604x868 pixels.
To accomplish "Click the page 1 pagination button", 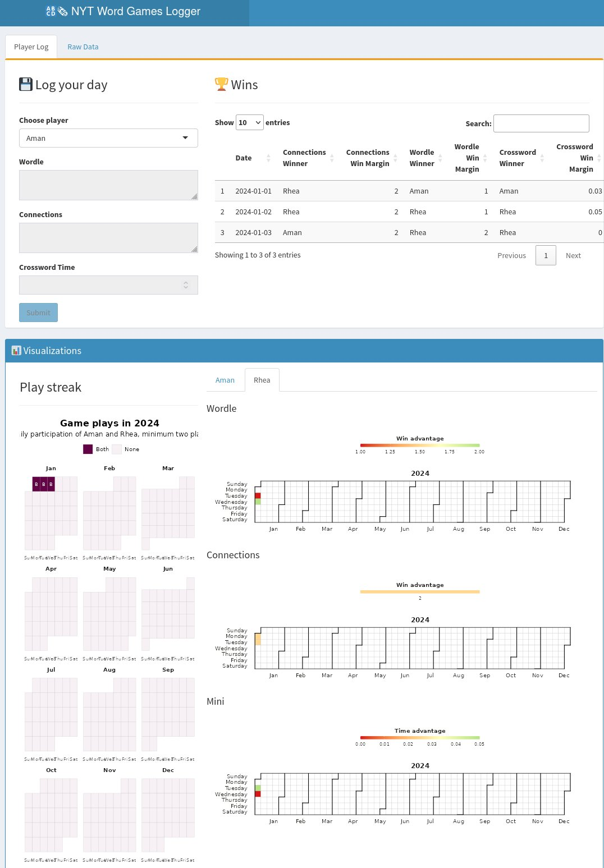I will [545, 255].
